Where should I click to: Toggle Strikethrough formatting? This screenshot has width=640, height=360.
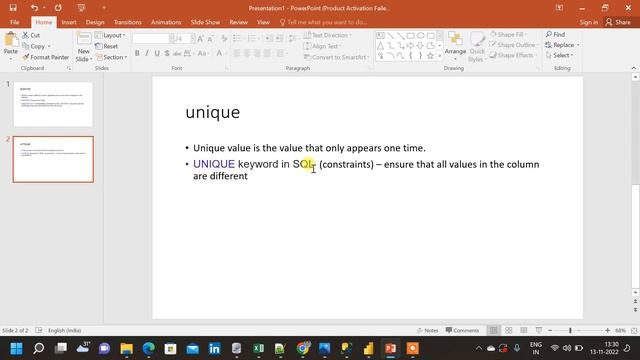coord(177,53)
